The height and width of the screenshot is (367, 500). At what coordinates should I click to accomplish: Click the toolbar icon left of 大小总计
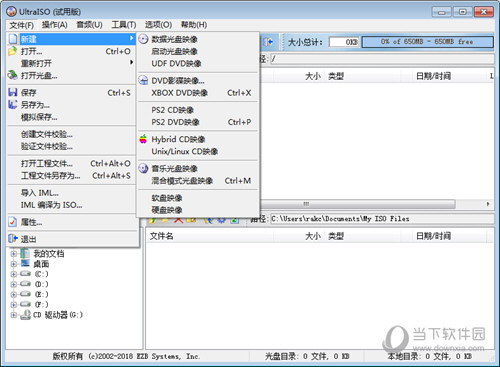[x=268, y=42]
